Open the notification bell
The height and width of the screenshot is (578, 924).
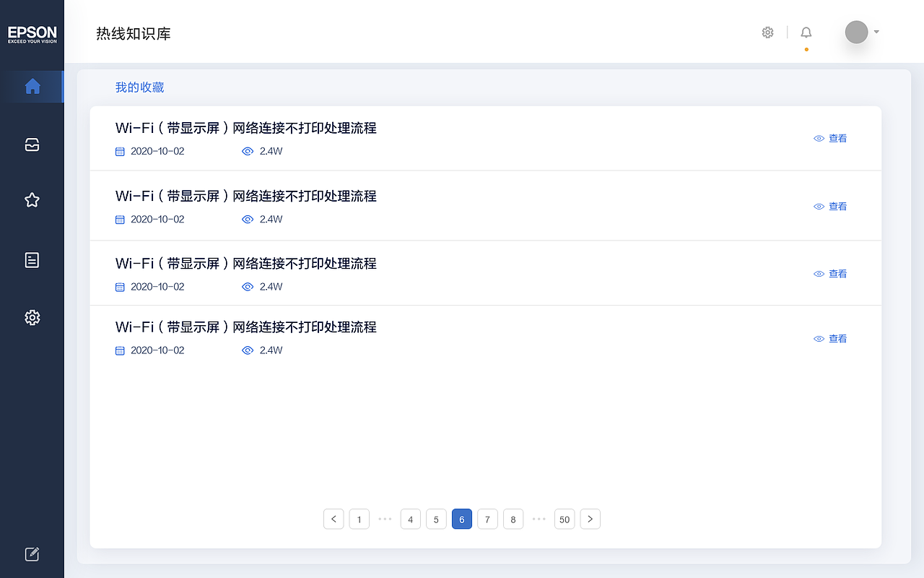pyautogui.click(x=806, y=33)
